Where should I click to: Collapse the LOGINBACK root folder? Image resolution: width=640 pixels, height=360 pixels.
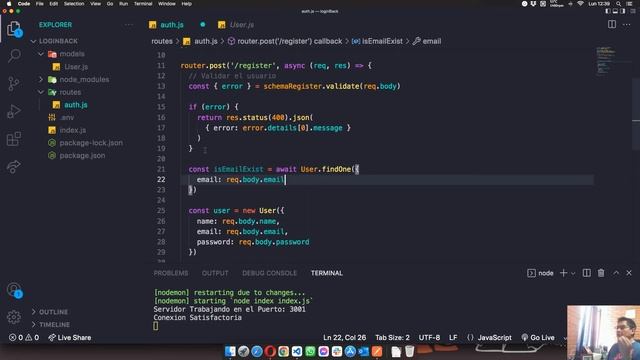tap(34, 41)
